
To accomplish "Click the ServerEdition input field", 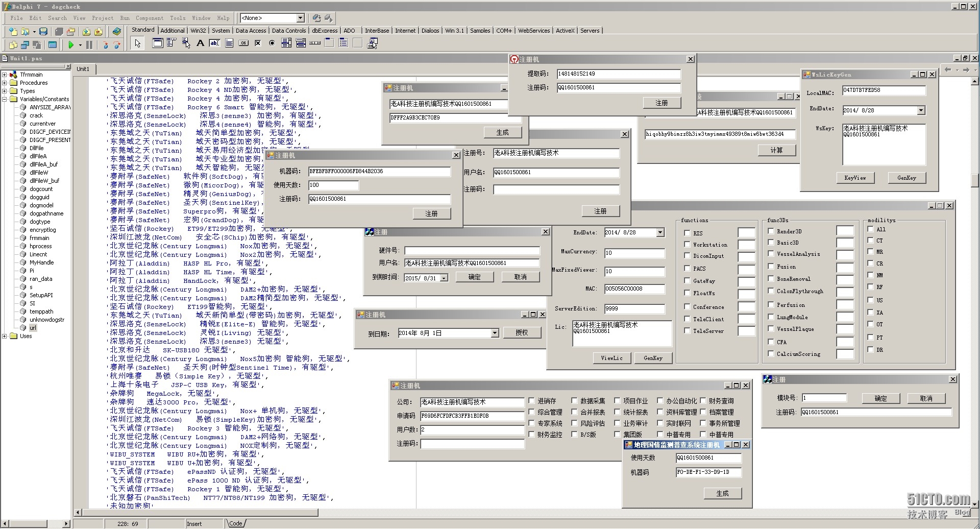I will 634,308.
